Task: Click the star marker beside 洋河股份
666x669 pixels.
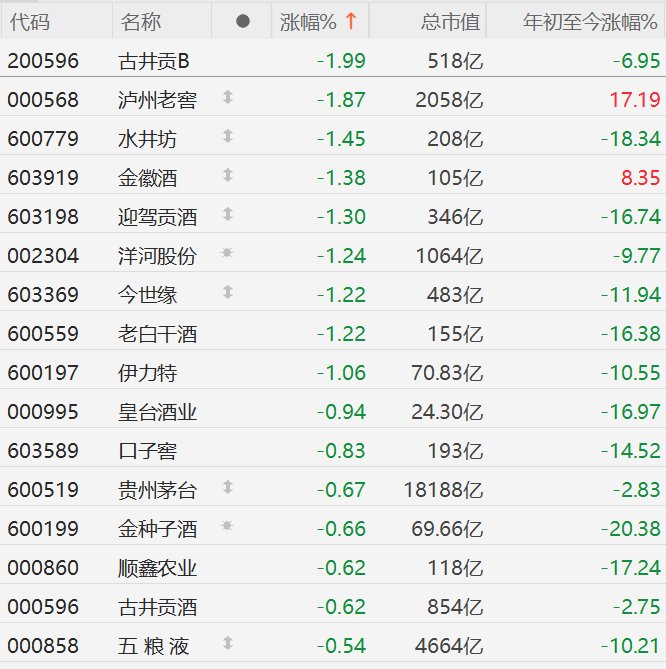Action: (x=227, y=254)
